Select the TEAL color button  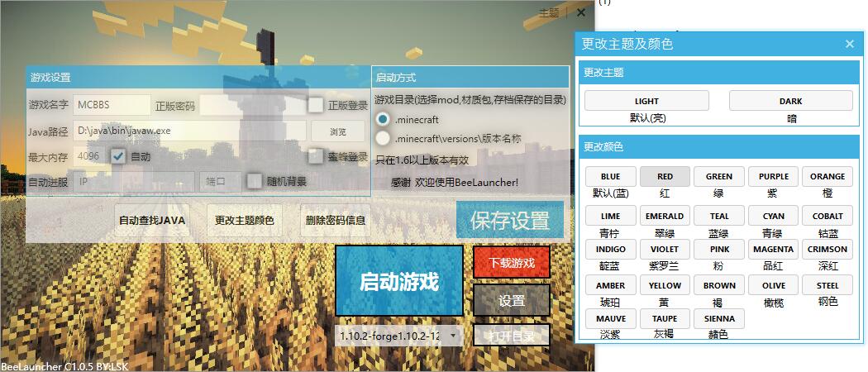[x=719, y=216]
